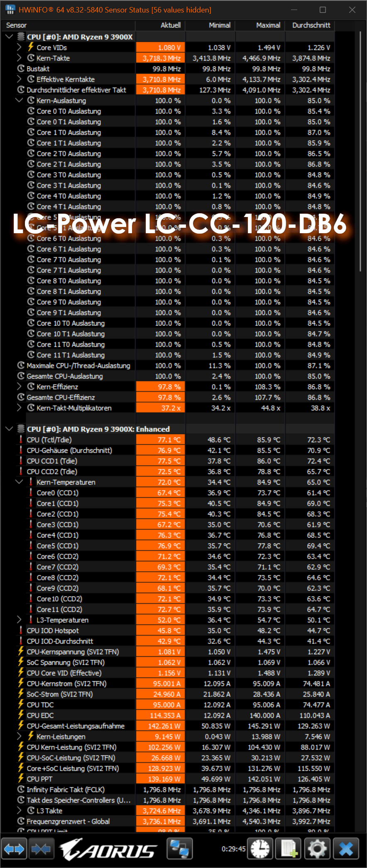The width and height of the screenshot is (367, 868).
Task: Click the clock icon beside Gesamte CPU-Auslastung
Action: click(x=21, y=376)
